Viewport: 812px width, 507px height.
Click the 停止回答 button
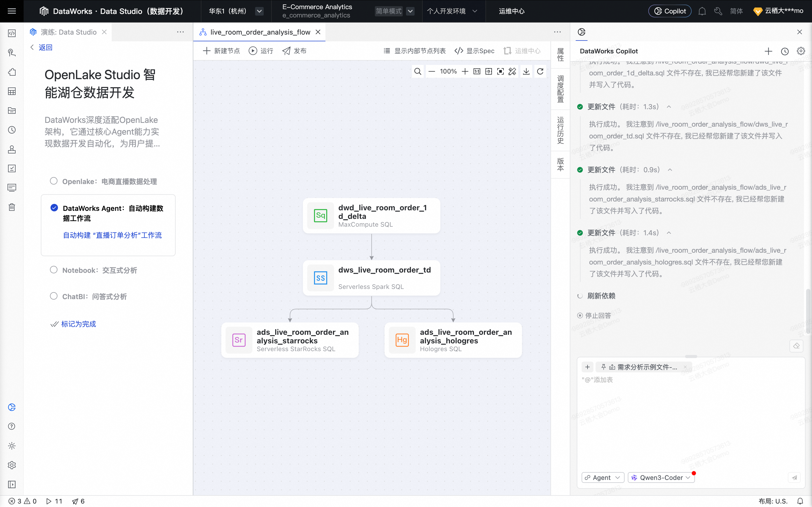(x=594, y=315)
